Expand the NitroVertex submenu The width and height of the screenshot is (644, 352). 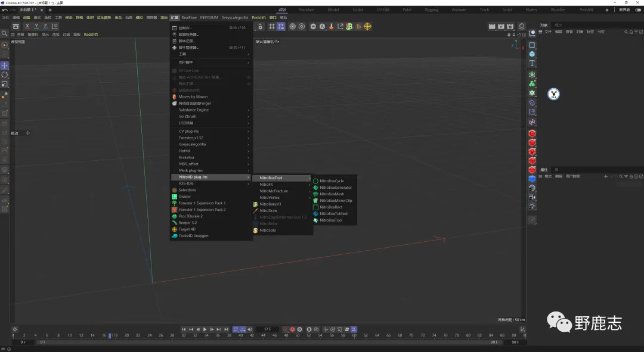(x=283, y=198)
